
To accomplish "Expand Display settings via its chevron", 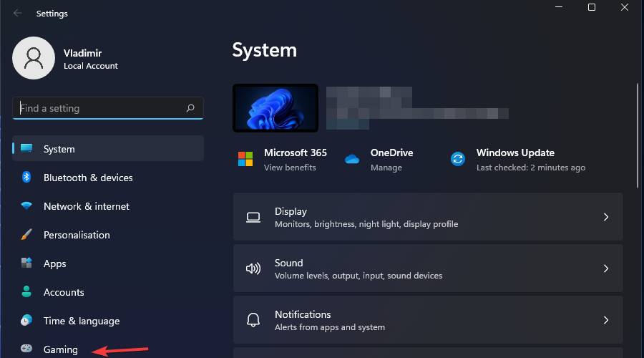I will [606, 217].
